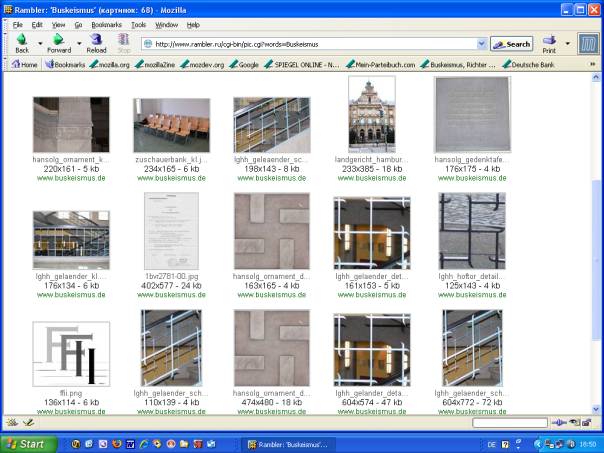Open the landgericht_hambur building thumbnail
The width and height of the screenshot is (604, 453).
[372, 114]
